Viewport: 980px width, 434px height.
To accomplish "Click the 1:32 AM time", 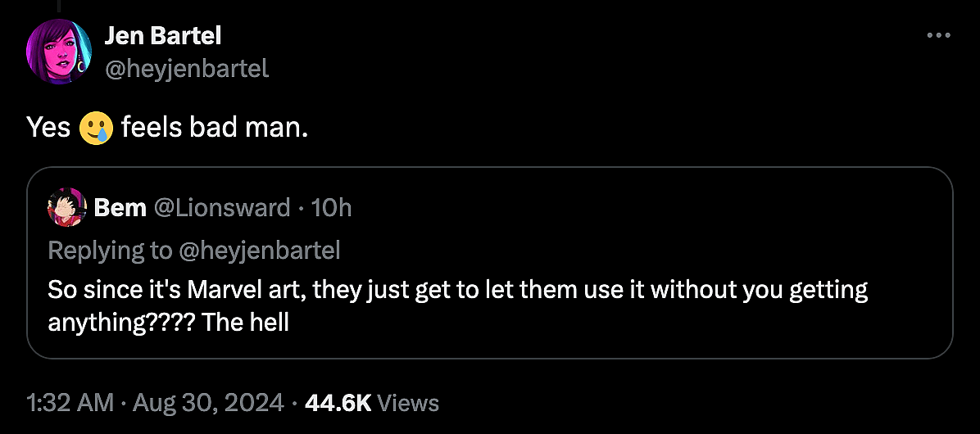I will coord(70,403).
